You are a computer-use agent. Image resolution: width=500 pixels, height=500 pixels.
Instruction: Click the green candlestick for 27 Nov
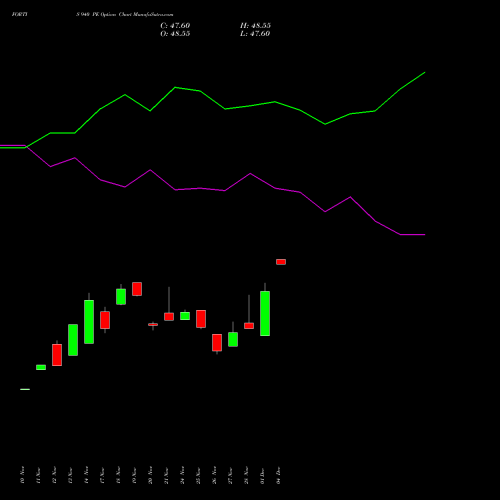[233, 339]
